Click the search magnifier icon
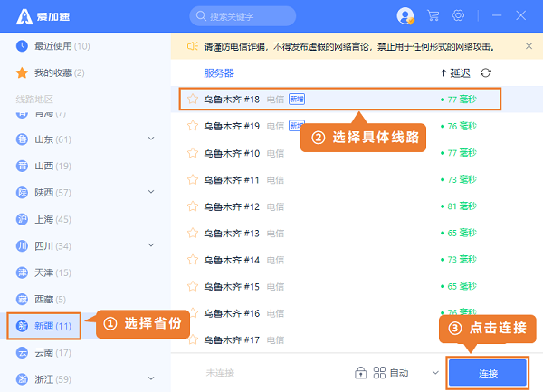This screenshot has width=543, height=392. coord(201,16)
